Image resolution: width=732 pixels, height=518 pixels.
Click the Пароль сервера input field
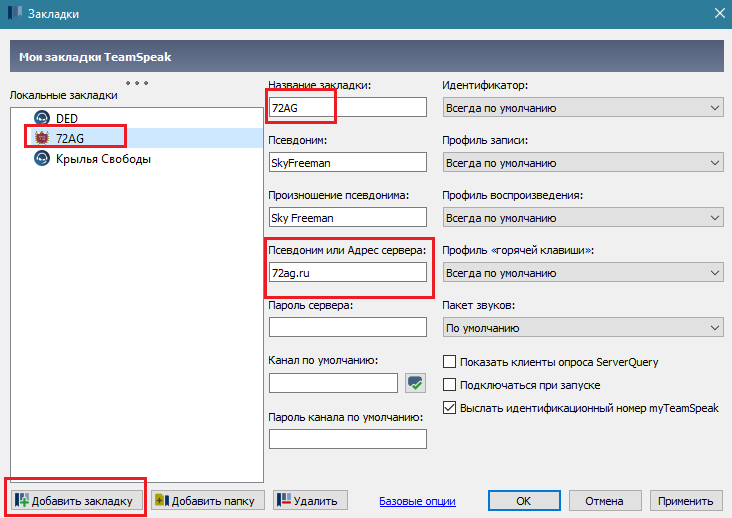348,327
